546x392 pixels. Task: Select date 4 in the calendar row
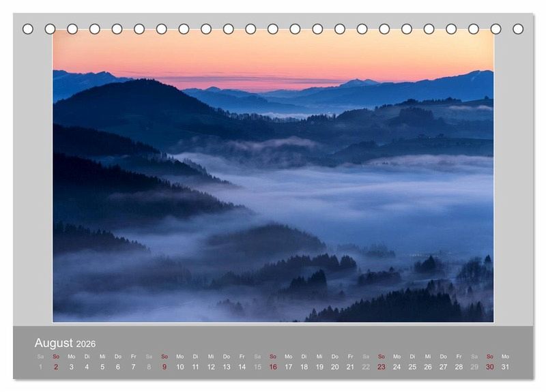click(87, 367)
